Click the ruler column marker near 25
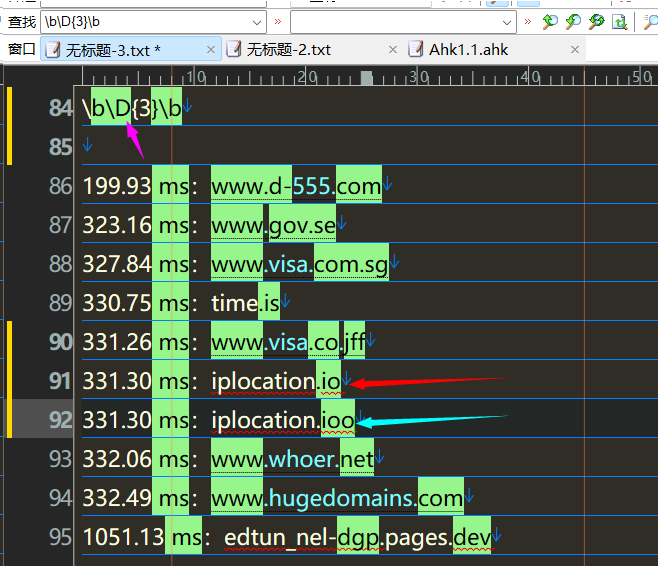 click(x=366, y=78)
